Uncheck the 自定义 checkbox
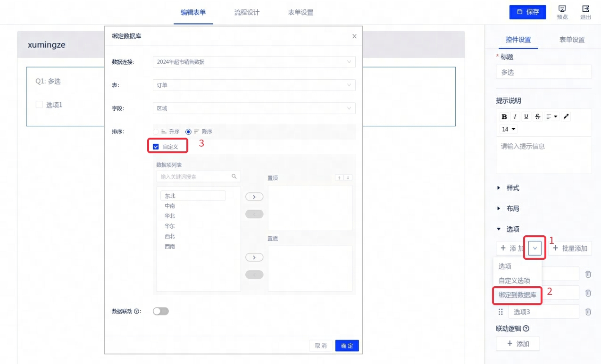 (156, 147)
